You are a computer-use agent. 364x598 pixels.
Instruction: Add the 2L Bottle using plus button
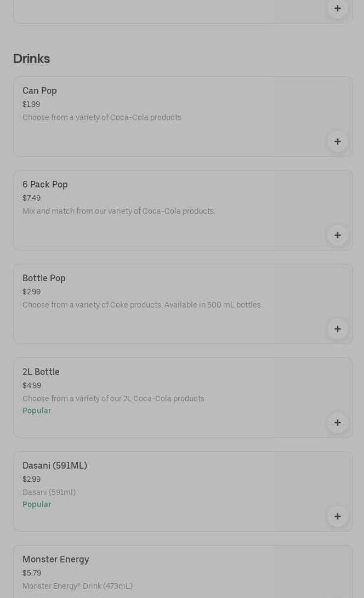tap(337, 423)
